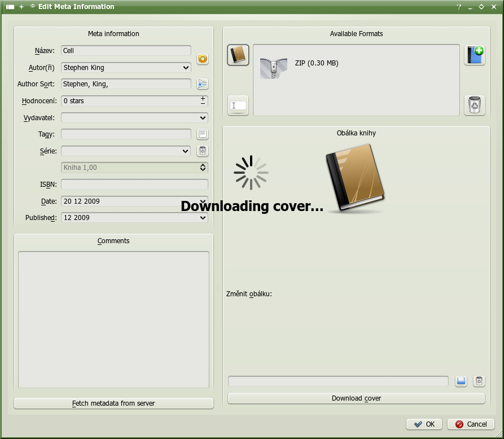Expand the Autor(ři) dropdown
Viewport: 504px width, 439px height.
tap(186, 68)
